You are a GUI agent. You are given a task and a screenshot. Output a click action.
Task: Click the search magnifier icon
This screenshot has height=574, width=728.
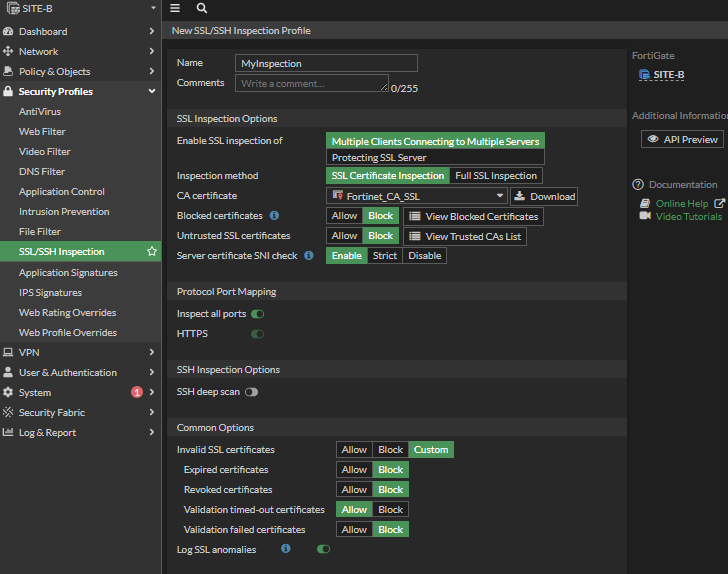click(x=202, y=8)
